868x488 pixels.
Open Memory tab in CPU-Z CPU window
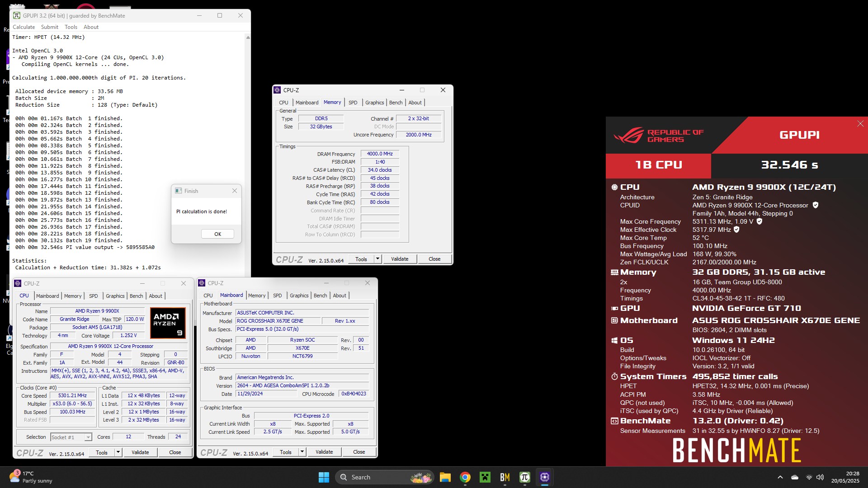tap(73, 296)
